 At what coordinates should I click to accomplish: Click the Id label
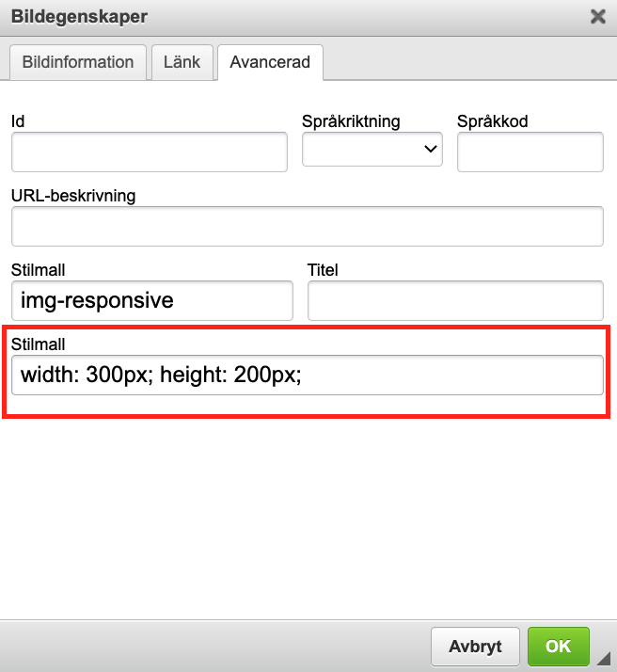(18, 121)
